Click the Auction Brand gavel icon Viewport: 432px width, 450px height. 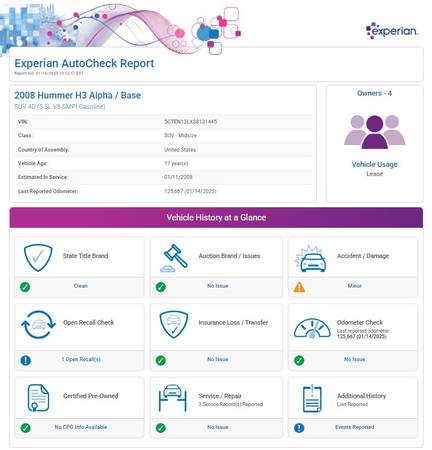click(x=174, y=258)
